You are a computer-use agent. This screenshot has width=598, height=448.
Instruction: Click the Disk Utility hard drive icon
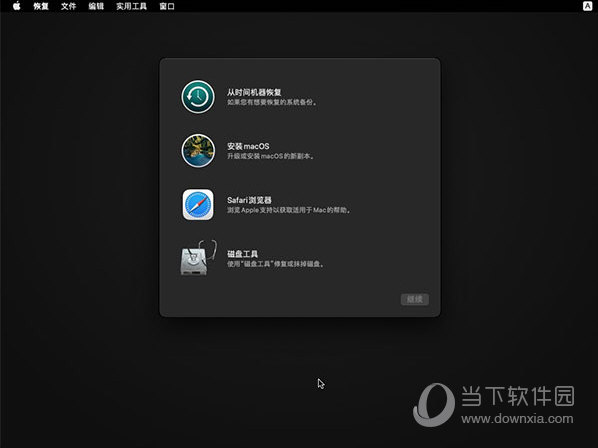pos(198,258)
